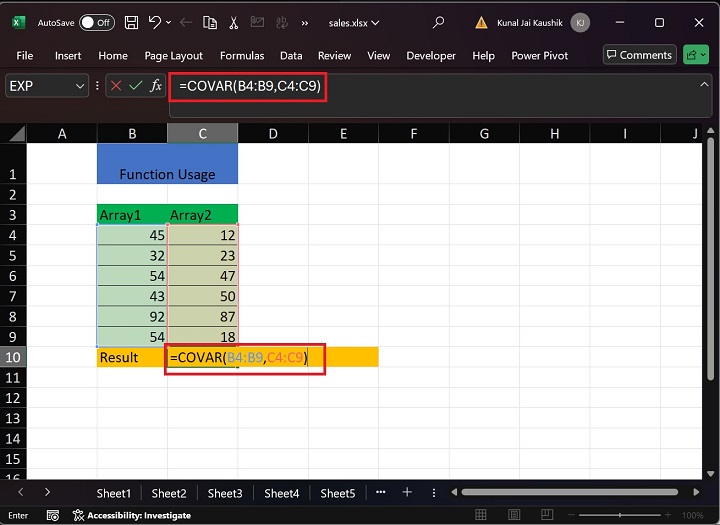720x525 pixels.
Task: Click the Array1 header cell
Action: click(132, 215)
